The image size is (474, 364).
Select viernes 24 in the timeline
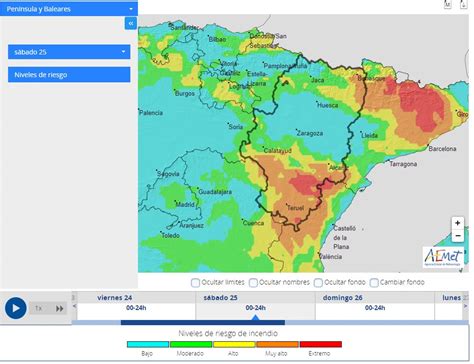[114, 298]
